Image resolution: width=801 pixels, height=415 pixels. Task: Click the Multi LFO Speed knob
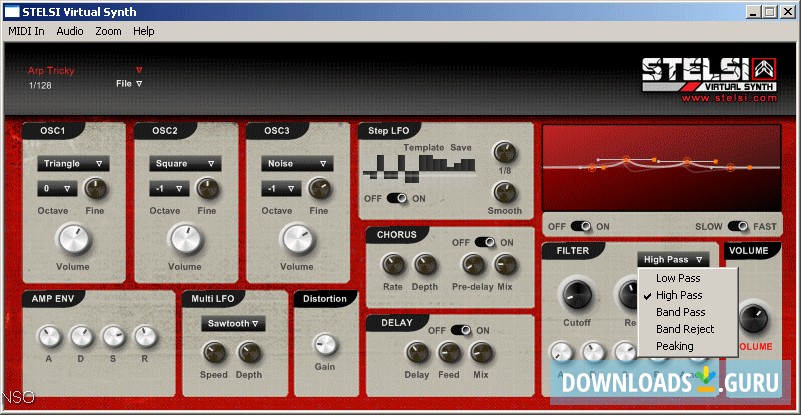tap(214, 353)
